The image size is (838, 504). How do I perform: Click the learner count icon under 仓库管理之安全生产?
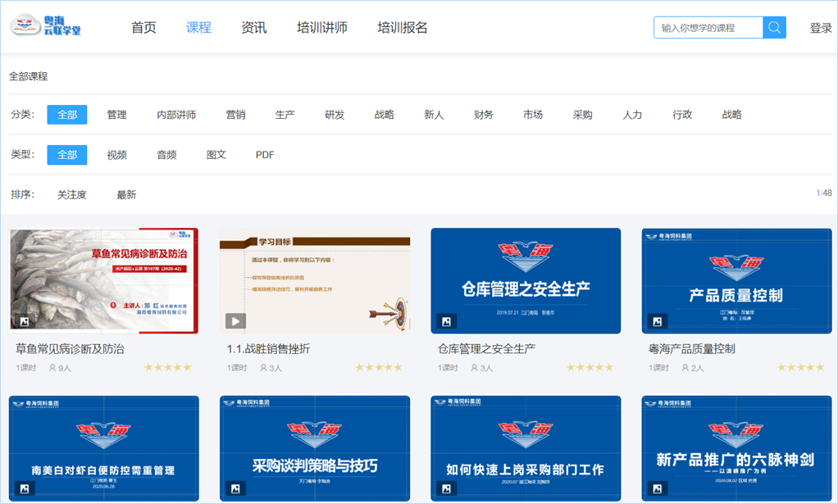[475, 368]
